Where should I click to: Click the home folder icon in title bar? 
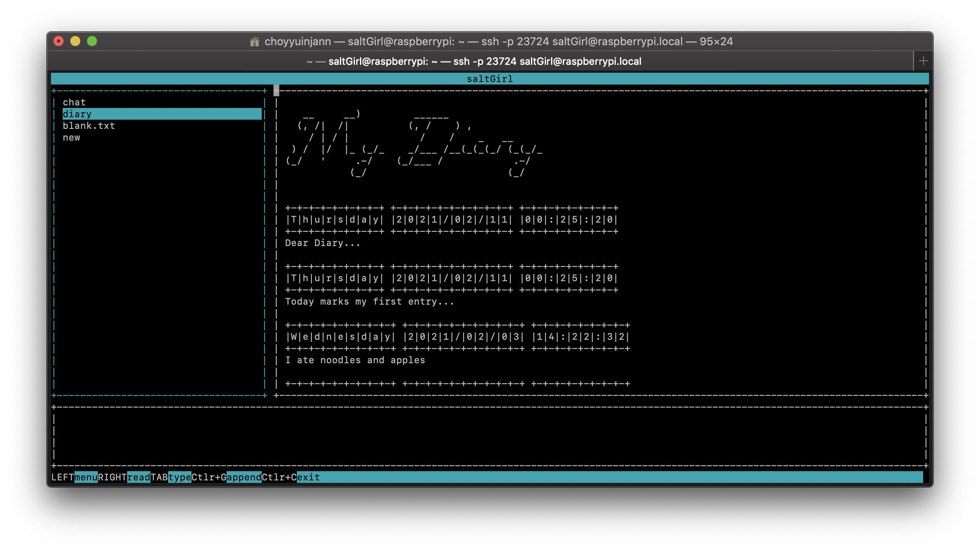click(254, 41)
